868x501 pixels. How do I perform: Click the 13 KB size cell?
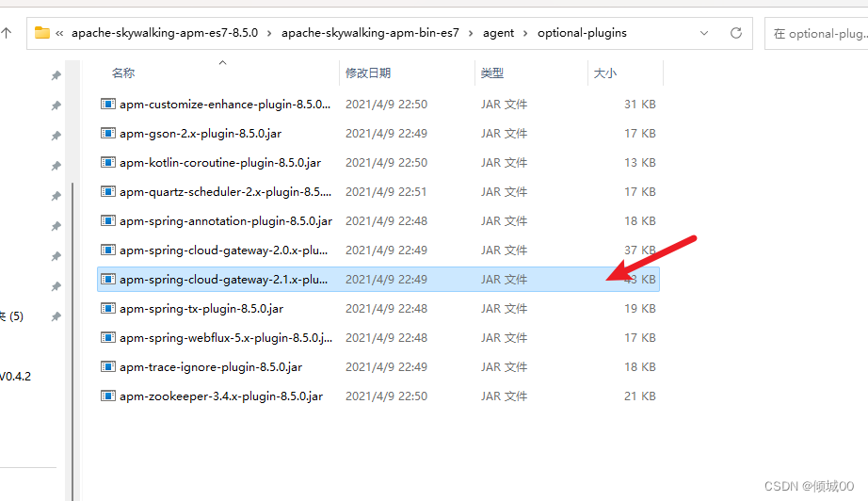tap(640, 163)
